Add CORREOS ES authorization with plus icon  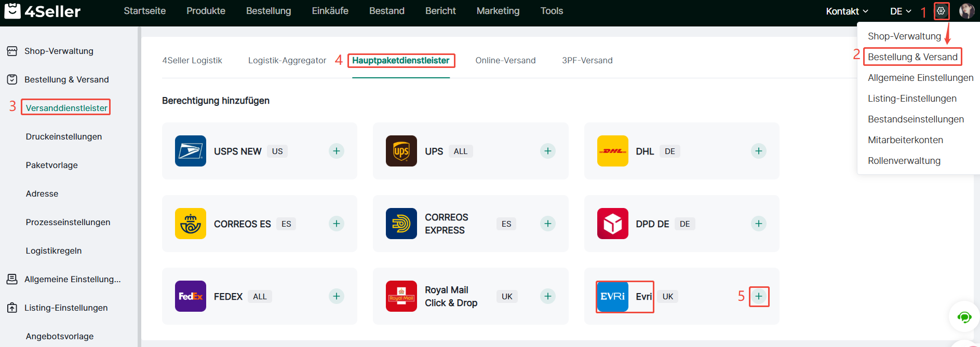337,224
